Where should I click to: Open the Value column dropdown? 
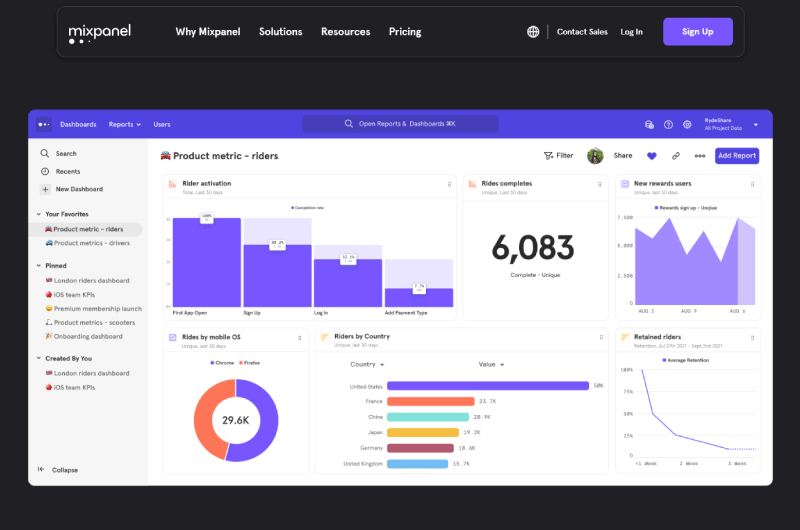(491, 364)
